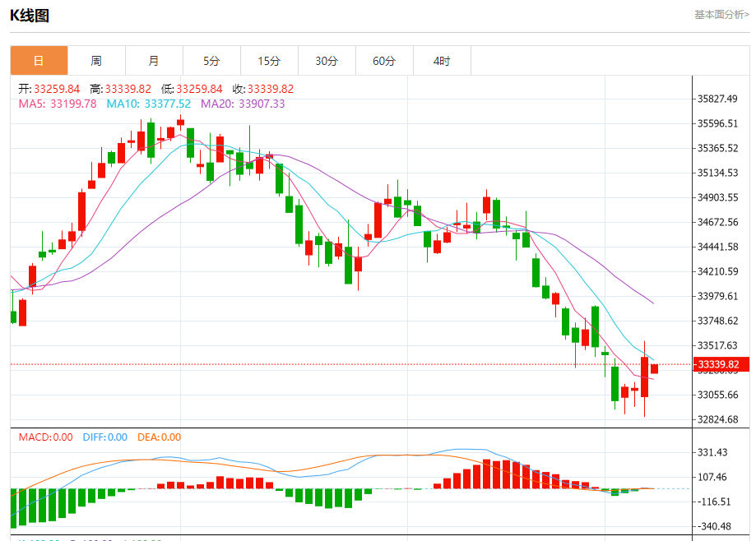Open the 基本面分析> link
The width and height of the screenshot is (756, 541).
(x=721, y=15)
